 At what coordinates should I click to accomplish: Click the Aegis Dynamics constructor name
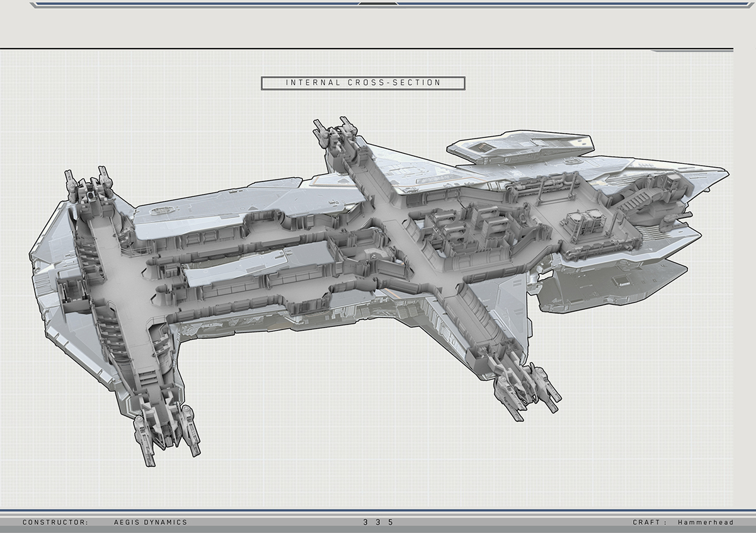pos(151,522)
